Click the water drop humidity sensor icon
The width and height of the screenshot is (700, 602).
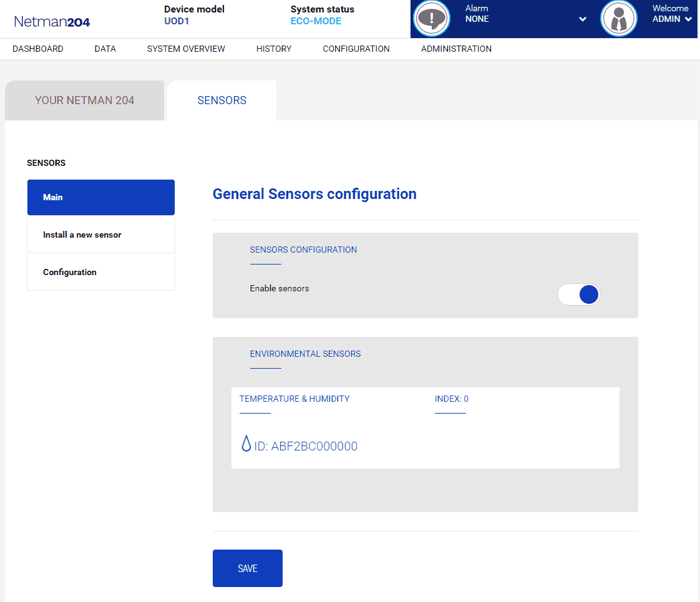pyautogui.click(x=246, y=443)
